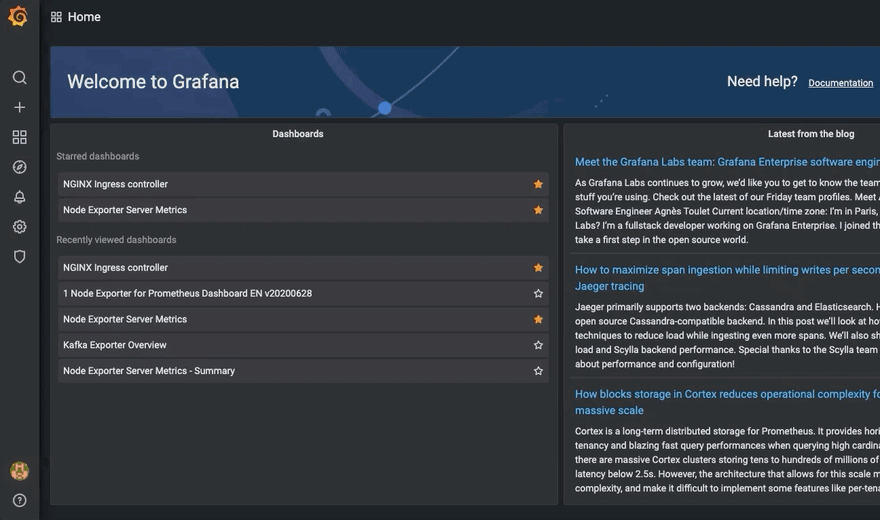Open the Configuration gear icon in the sidebar
Screen dimensions: 880x520
tap(20, 227)
